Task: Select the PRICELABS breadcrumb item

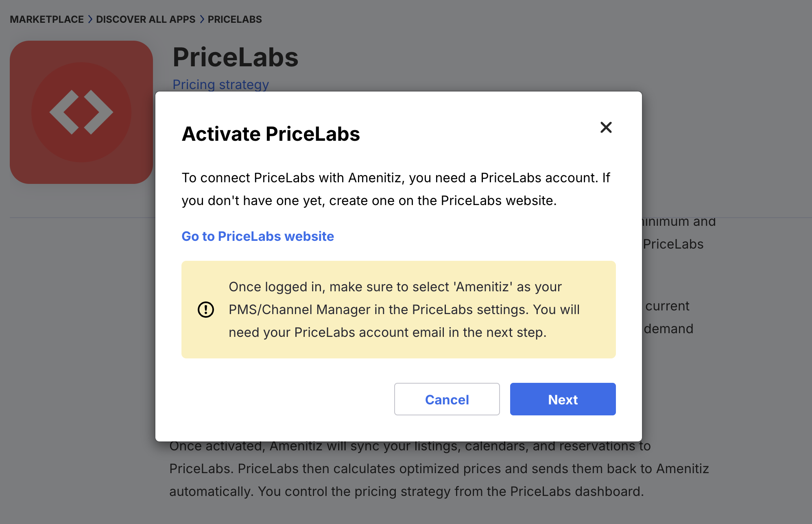Action: (235, 20)
